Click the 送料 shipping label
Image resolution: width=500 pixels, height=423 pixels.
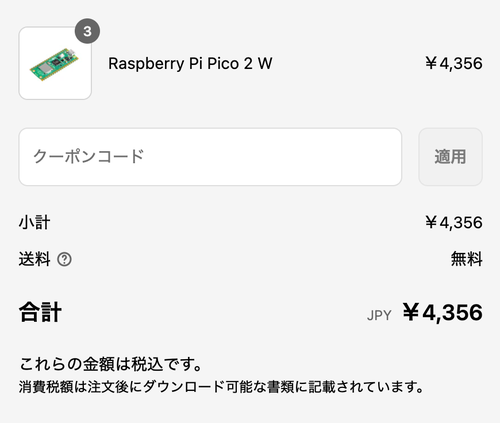34,259
